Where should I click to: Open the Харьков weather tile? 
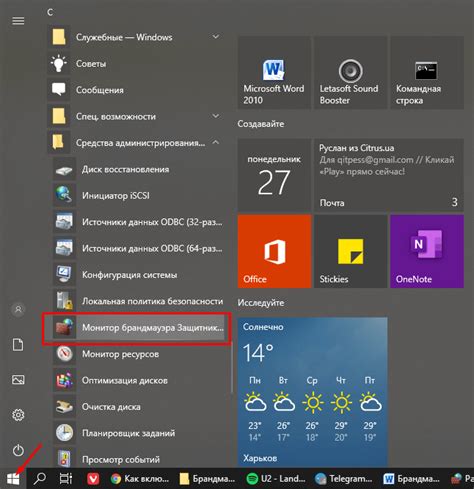tap(312, 392)
